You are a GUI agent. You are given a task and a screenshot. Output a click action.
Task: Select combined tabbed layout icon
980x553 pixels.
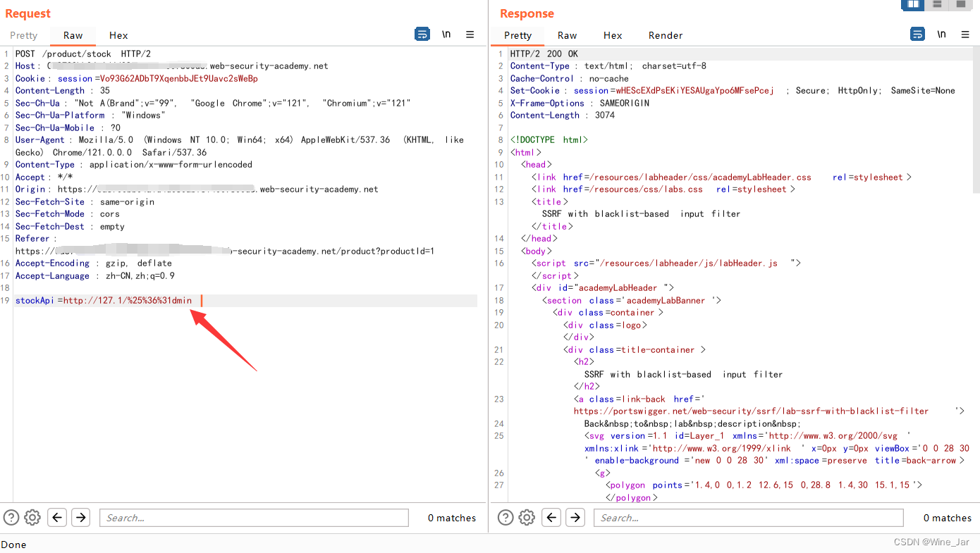(x=960, y=5)
